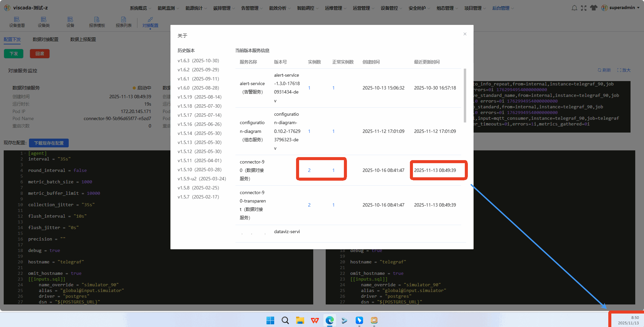Open the 报表模板 toolbar icon
This screenshot has height=327, width=644.
97,22
